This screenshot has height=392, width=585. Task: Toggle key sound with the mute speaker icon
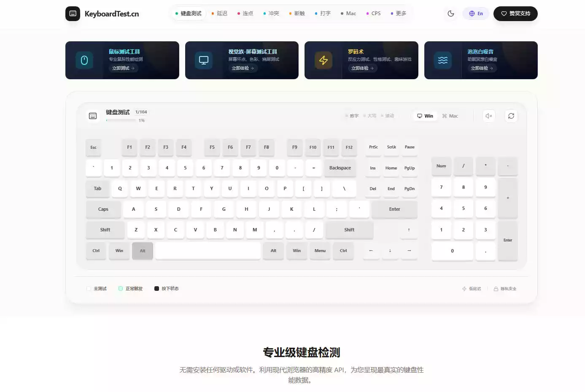489,116
